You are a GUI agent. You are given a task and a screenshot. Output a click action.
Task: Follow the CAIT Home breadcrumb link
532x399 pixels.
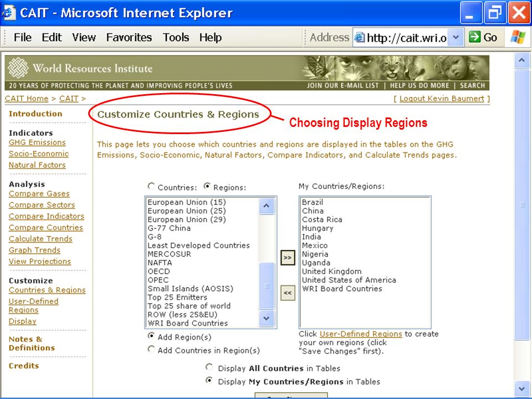[27, 99]
